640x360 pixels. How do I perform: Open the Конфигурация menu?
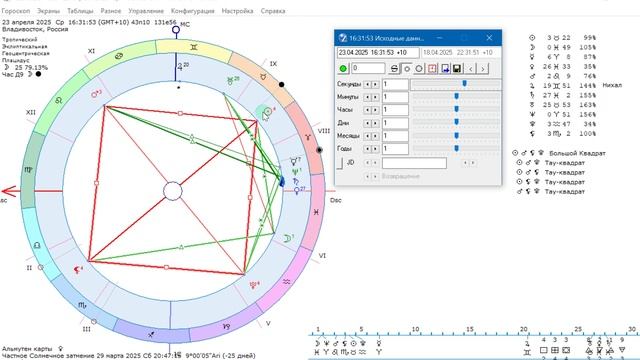coord(193,11)
